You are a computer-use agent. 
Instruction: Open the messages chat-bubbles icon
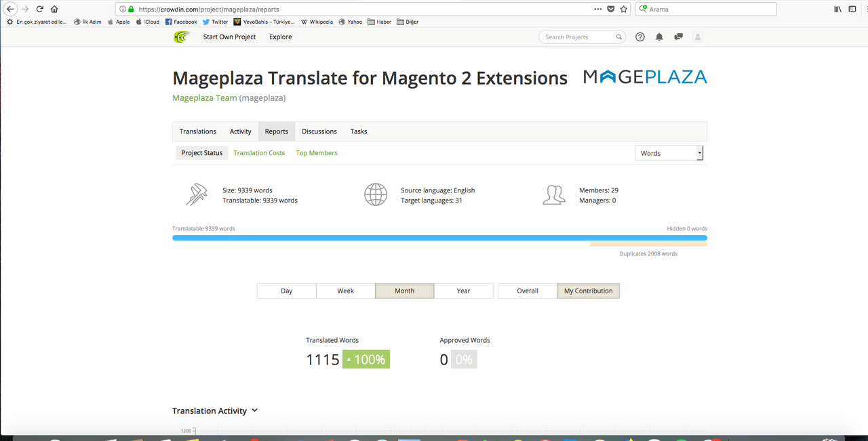click(x=678, y=37)
